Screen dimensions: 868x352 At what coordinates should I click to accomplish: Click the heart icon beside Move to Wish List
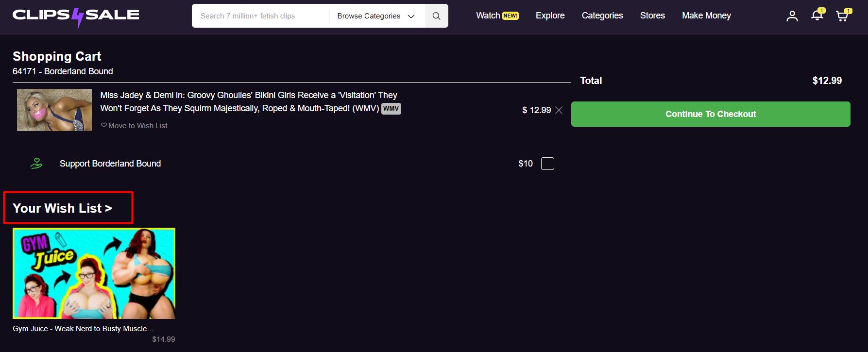104,125
